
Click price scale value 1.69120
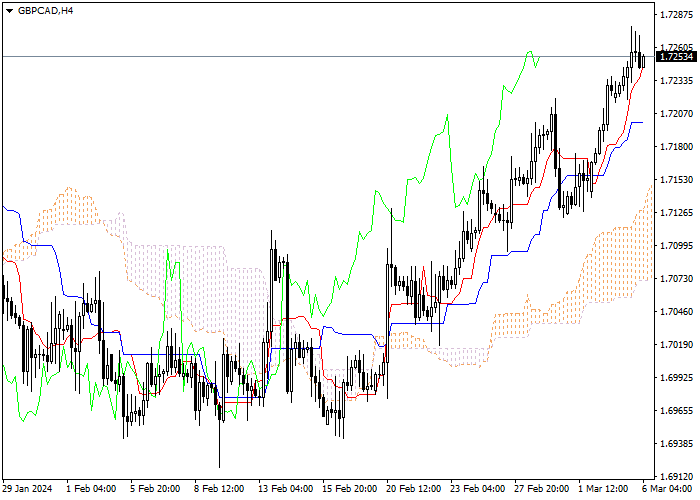tap(676, 477)
